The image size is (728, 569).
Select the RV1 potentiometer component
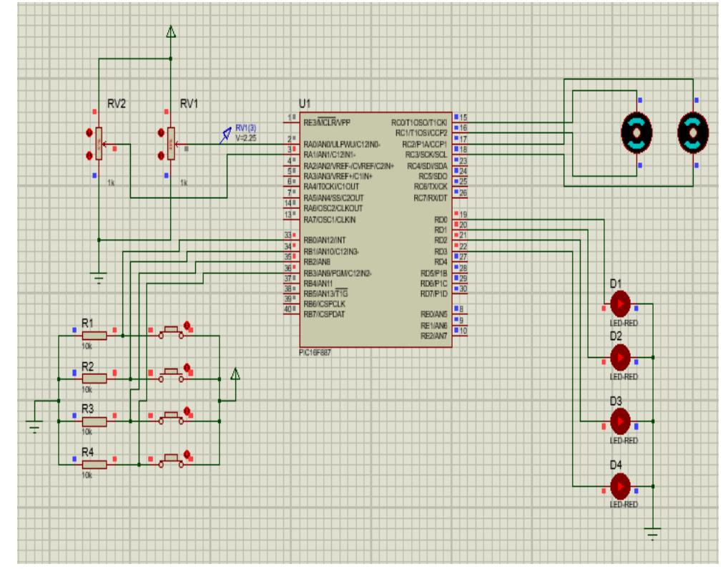click(171, 144)
